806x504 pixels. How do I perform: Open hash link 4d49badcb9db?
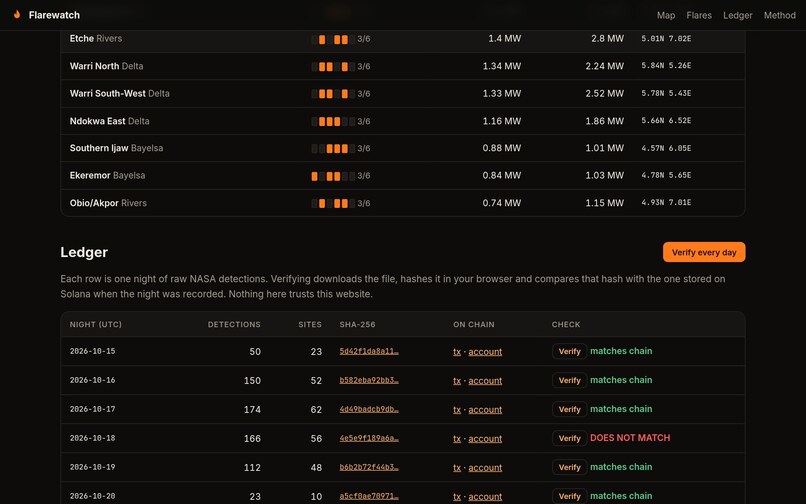point(369,409)
